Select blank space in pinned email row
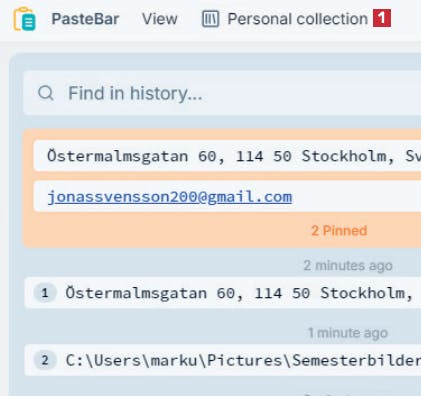This screenshot has width=421, height=396. click(x=357, y=197)
